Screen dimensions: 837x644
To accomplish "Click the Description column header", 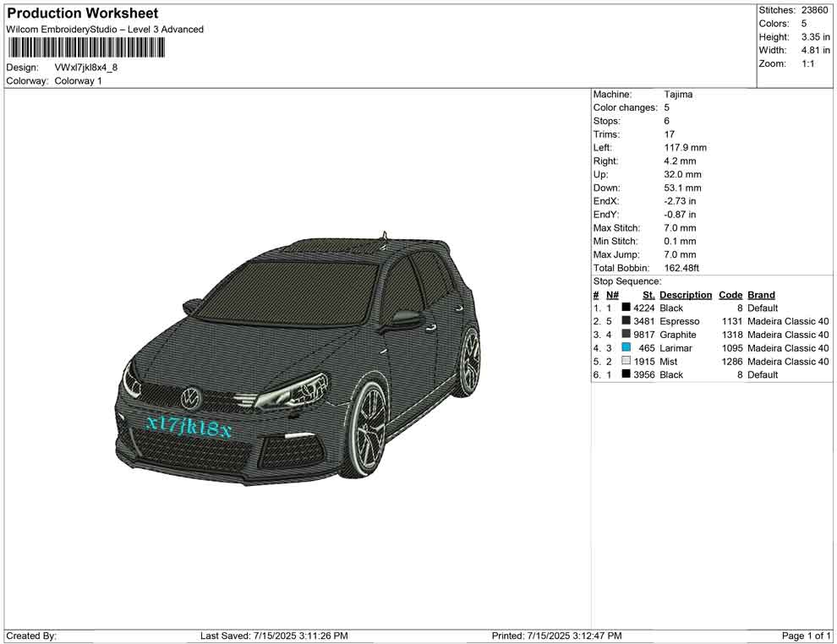I will pos(686,295).
